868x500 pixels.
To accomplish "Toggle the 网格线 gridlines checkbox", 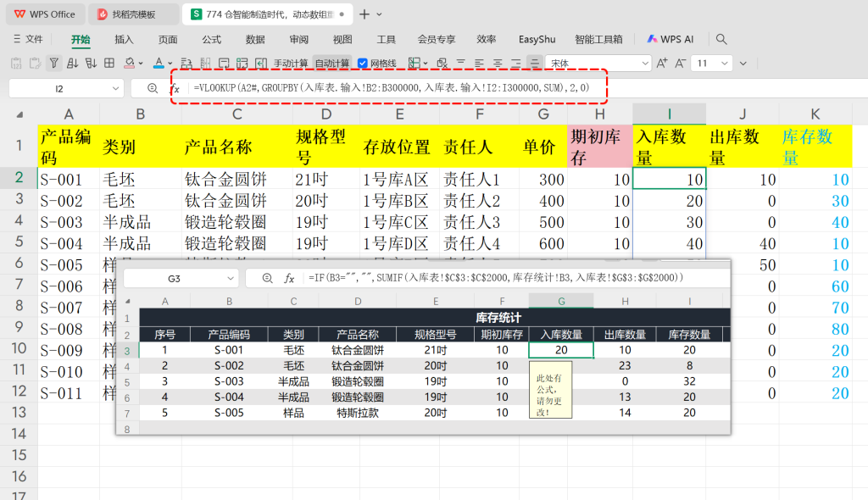I will (x=363, y=63).
